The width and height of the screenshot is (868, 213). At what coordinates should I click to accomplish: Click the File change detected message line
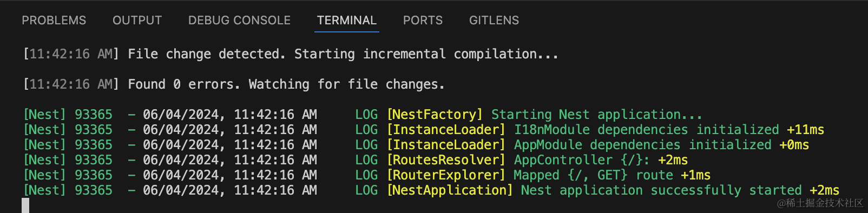click(291, 54)
